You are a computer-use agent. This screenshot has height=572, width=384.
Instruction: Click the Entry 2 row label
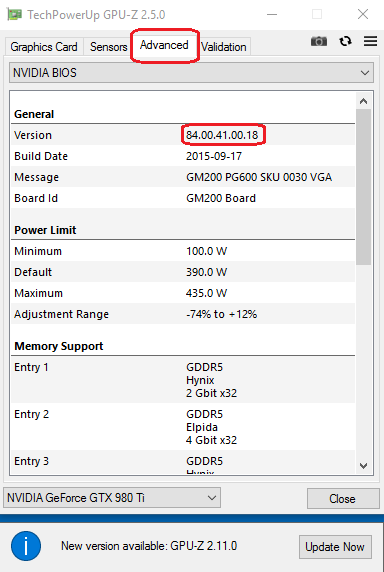click(x=31, y=414)
